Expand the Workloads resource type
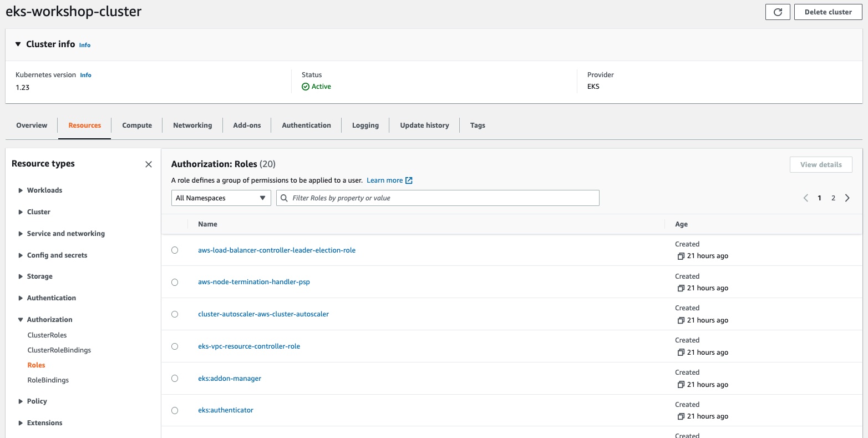Screen dimensions: 868x438 (21, 190)
